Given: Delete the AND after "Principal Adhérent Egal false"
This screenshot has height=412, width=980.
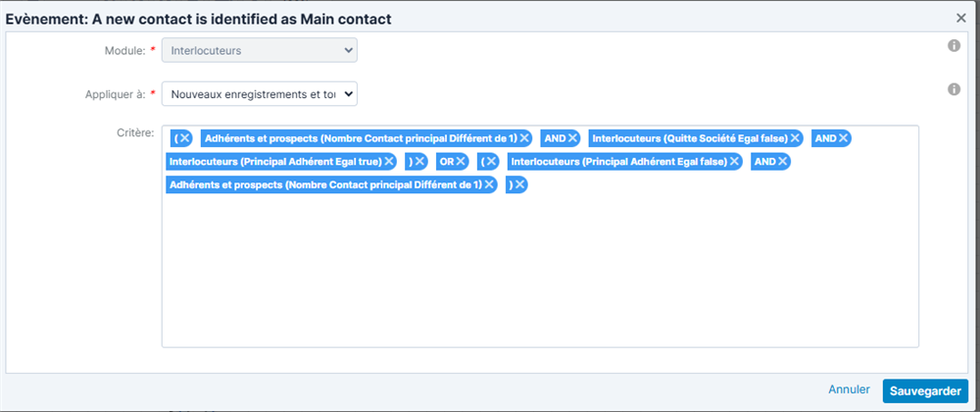Looking at the screenshot, I should click(782, 161).
